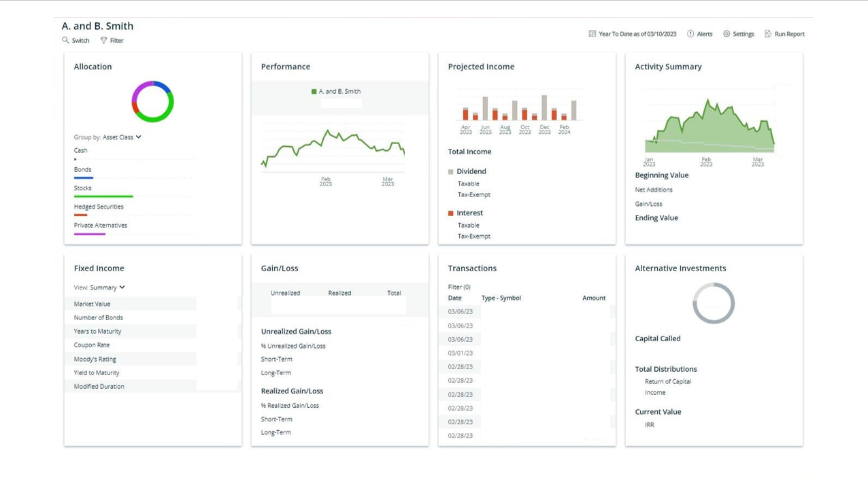Click the Switch account link
The width and height of the screenshot is (868, 486).
pyautogui.click(x=76, y=40)
